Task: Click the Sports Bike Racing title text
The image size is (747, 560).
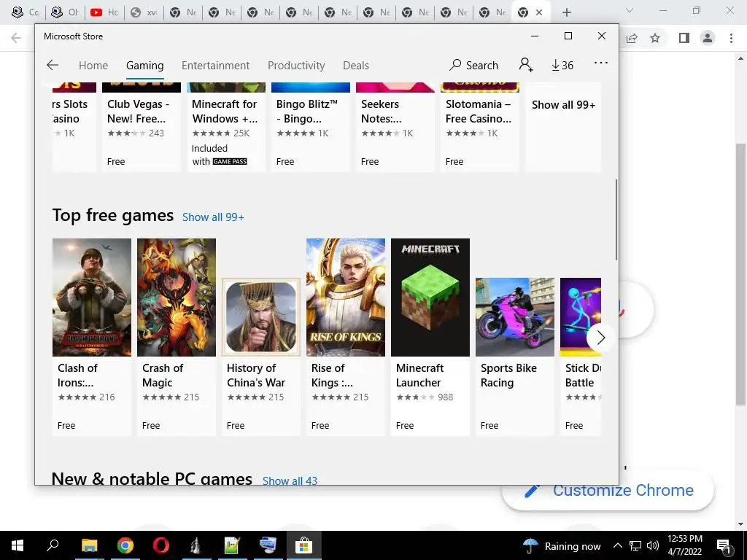Action: pos(508,376)
